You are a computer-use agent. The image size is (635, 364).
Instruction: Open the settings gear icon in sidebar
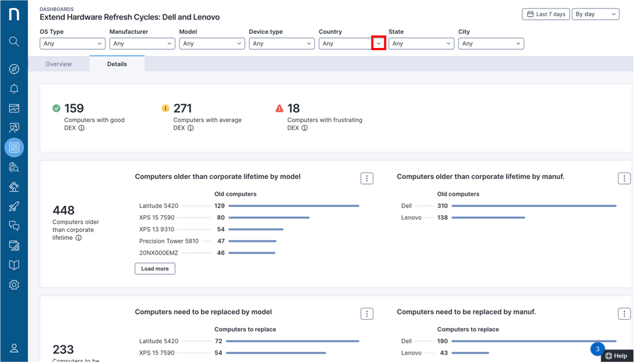pos(14,285)
